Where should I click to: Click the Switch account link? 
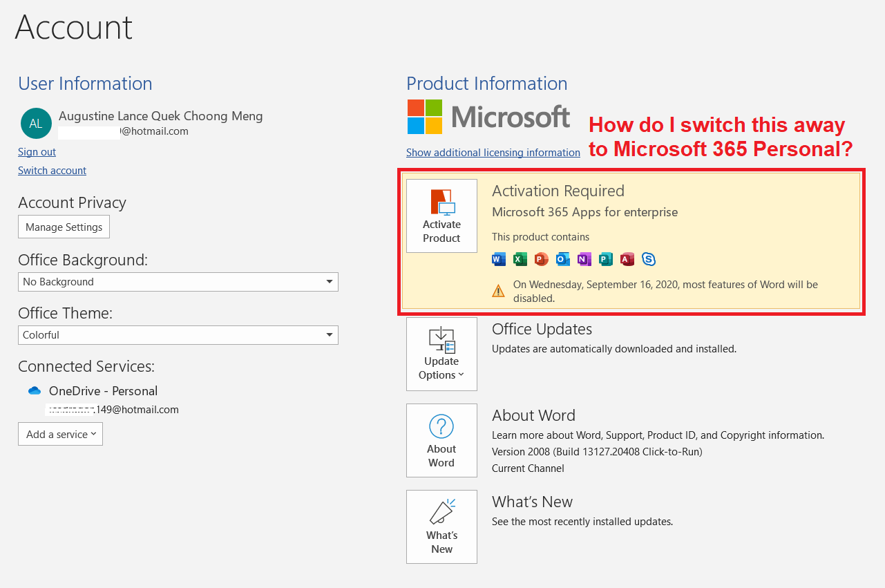[x=53, y=171]
